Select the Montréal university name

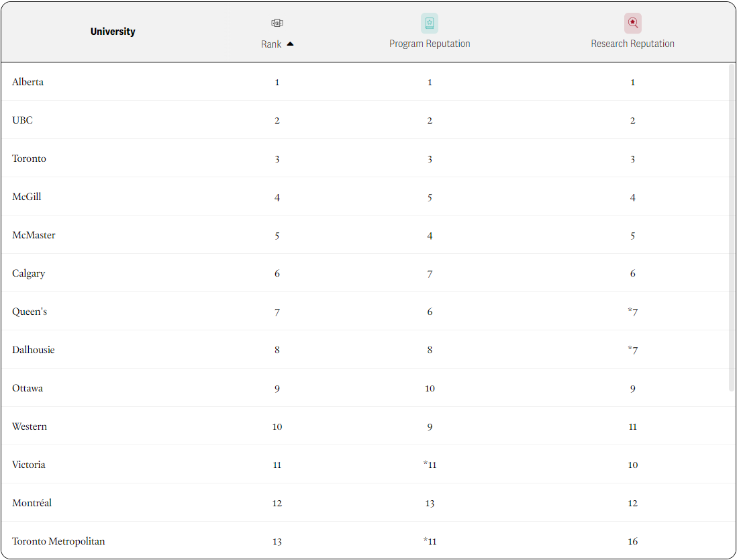[32, 503]
